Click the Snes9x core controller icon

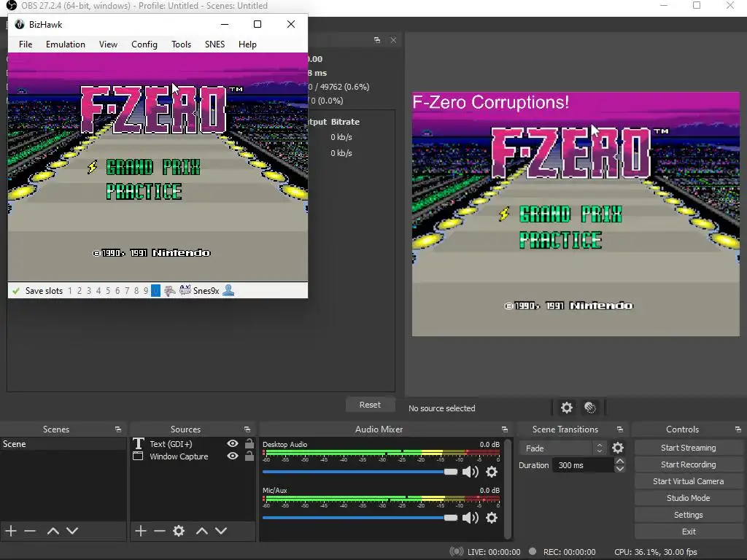[x=185, y=290]
